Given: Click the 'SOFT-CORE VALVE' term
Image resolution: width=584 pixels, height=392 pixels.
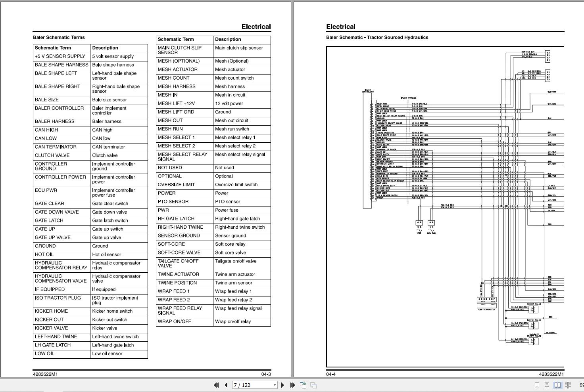Looking at the screenshot, I should [179, 252].
